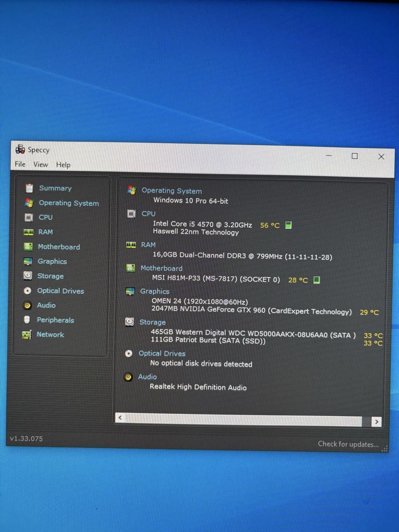The height and width of the screenshot is (532, 399).
Task: Click the green CPU temperature indicator icon
Action: 288,225
